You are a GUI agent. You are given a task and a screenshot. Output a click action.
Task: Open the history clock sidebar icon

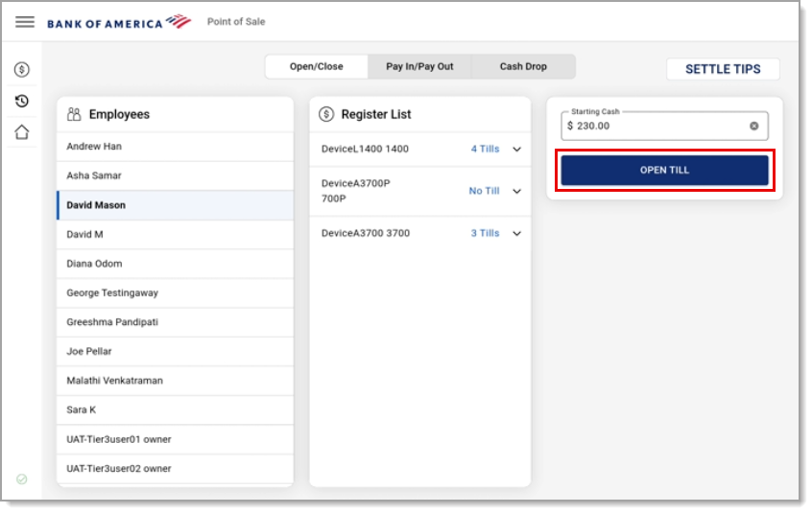[22, 101]
